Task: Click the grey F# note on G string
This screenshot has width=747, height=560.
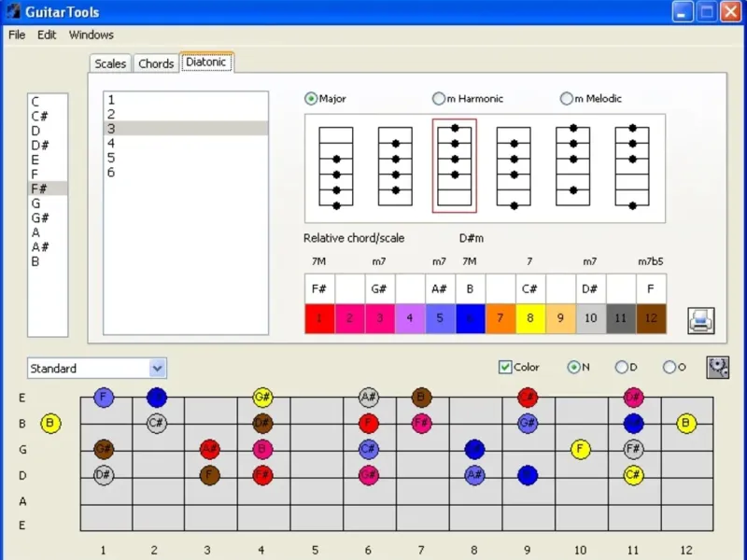Action: click(x=633, y=449)
